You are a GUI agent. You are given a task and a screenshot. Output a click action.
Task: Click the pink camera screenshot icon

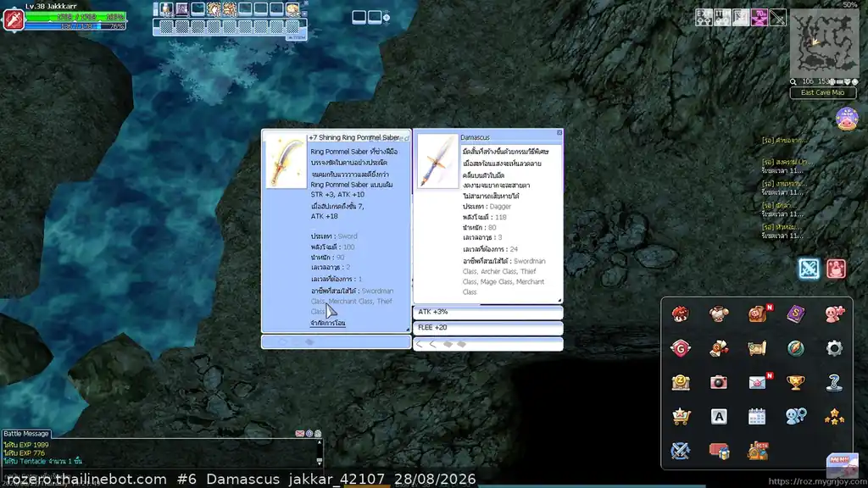[x=719, y=382]
